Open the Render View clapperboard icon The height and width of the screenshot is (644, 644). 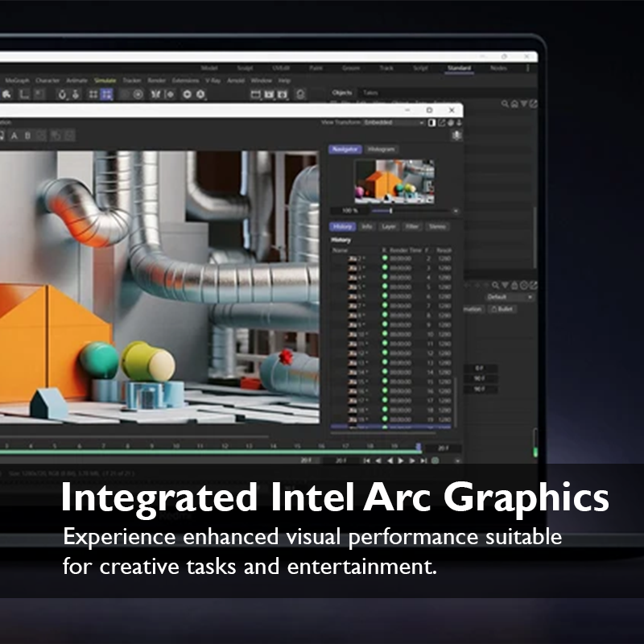(x=255, y=95)
